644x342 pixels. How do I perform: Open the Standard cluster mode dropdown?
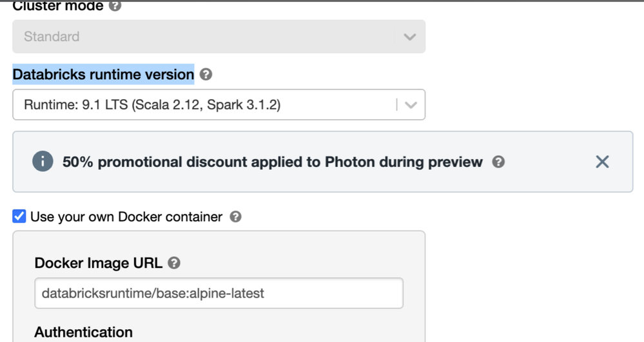coord(206,37)
